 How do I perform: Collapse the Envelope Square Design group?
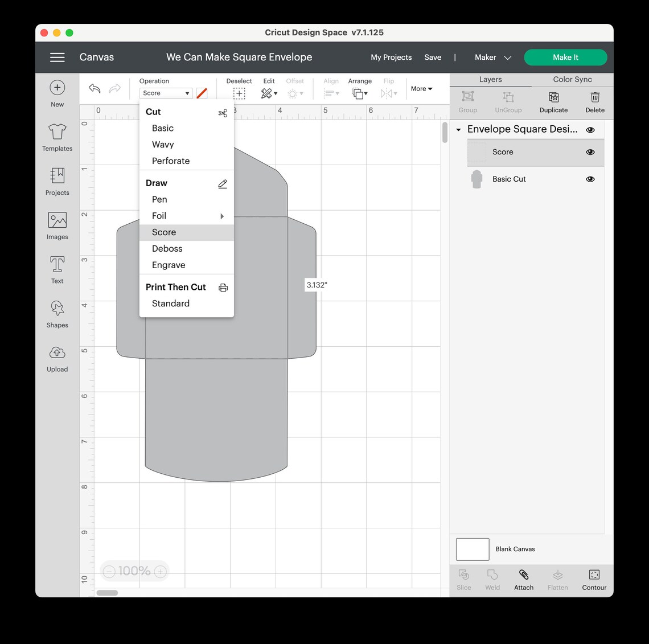pyautogui.click(x=458, y=129)
